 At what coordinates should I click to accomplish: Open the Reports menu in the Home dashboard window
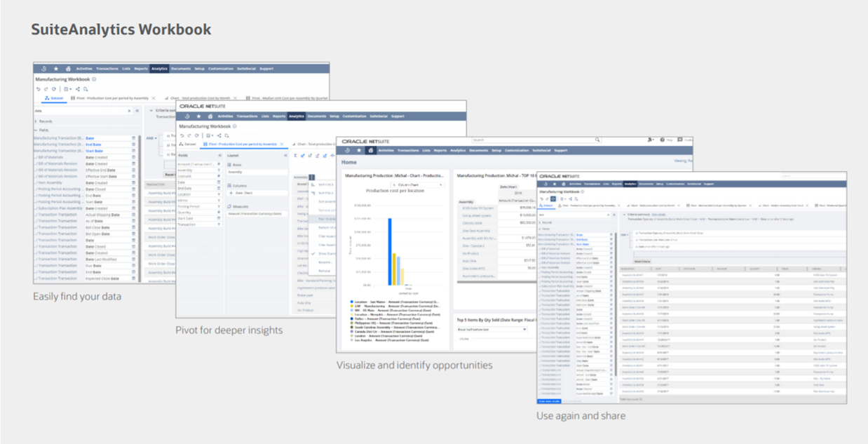440,150
